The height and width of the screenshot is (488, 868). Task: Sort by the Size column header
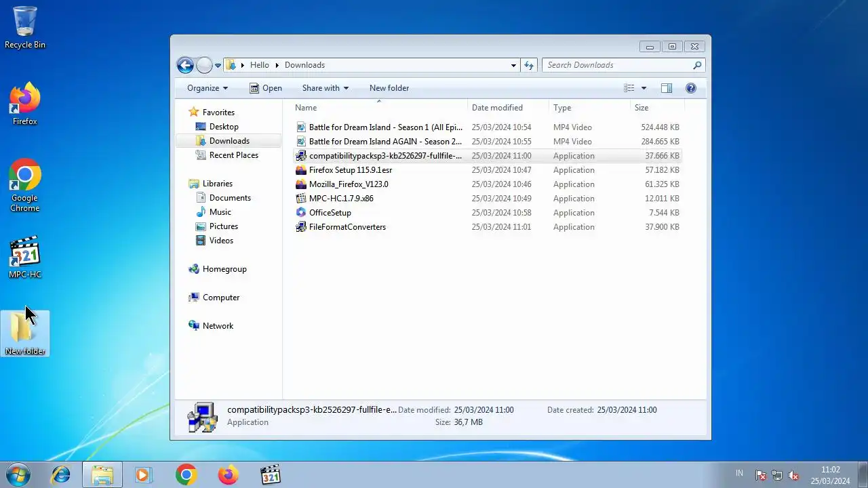point(658,108)
